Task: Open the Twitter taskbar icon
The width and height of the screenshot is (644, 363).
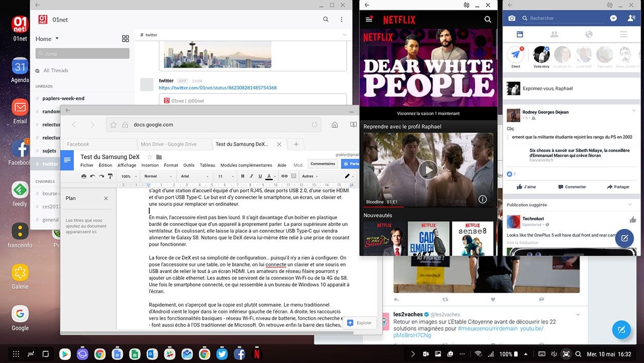Action: pos(222,354)
